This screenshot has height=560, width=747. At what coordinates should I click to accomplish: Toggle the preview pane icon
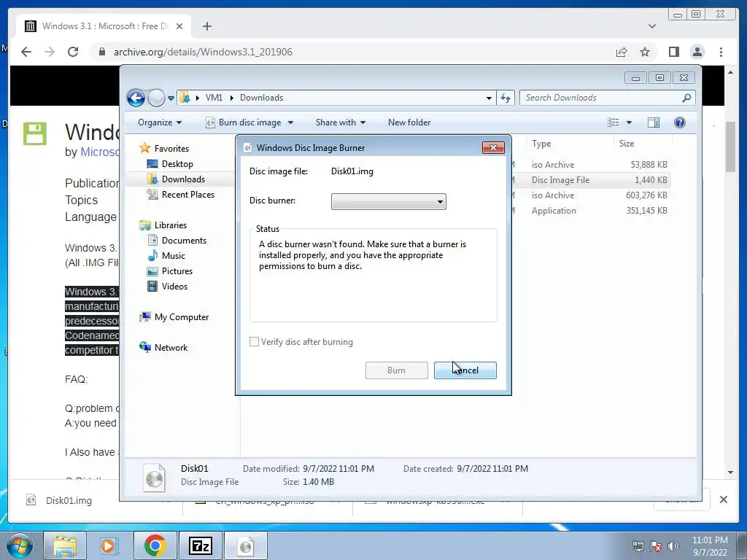click(654, 122)
